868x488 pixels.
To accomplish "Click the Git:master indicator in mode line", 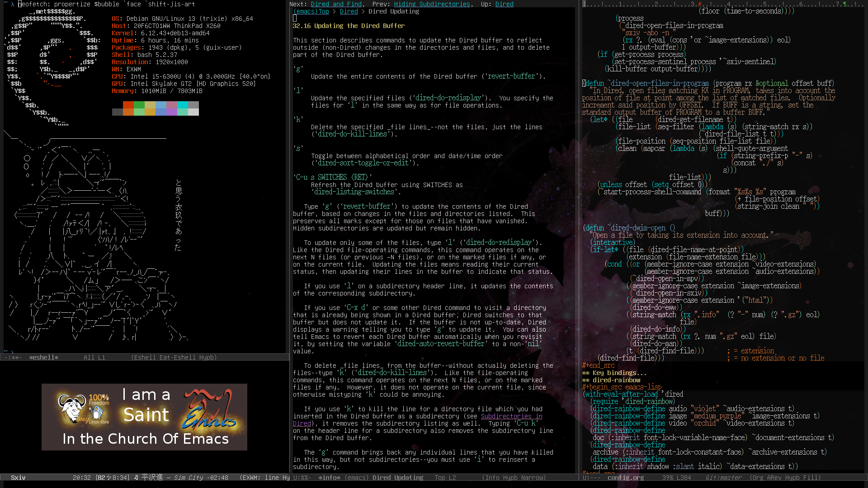I will [x=723, y=478].
